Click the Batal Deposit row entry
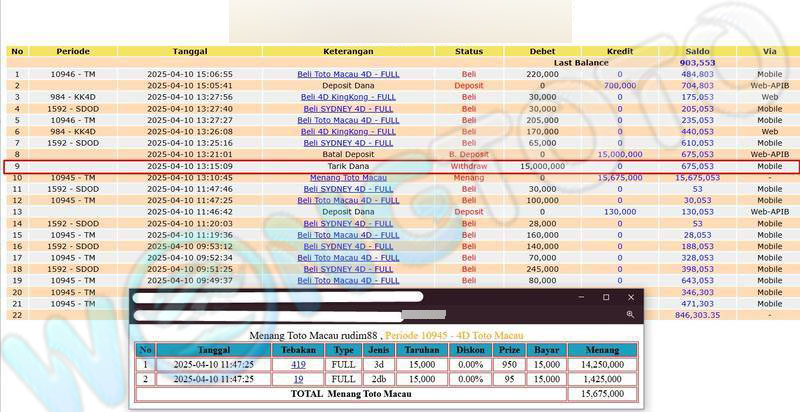This screenshot has width=800, height=412. (348, 154)
